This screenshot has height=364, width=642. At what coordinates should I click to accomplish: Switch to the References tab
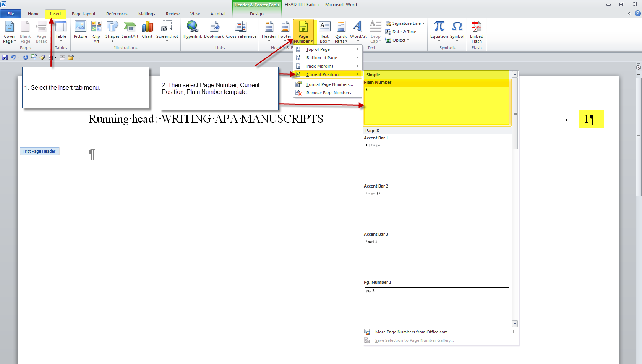117,14
